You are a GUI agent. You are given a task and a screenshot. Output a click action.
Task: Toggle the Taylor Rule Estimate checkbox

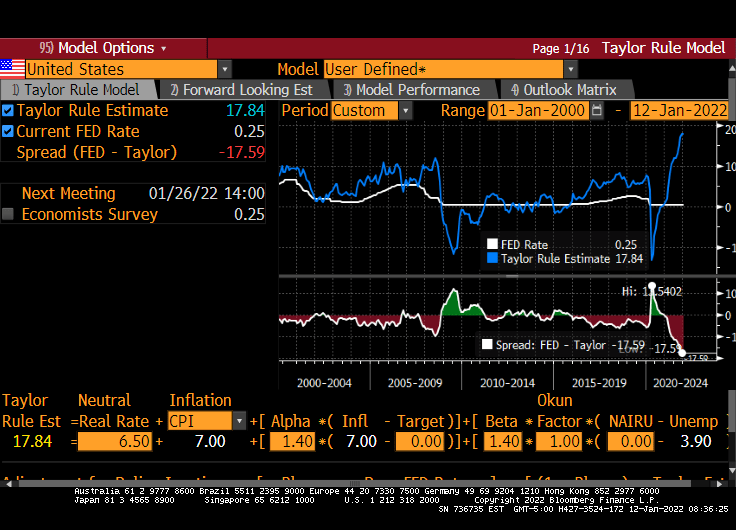coord(8,111)
